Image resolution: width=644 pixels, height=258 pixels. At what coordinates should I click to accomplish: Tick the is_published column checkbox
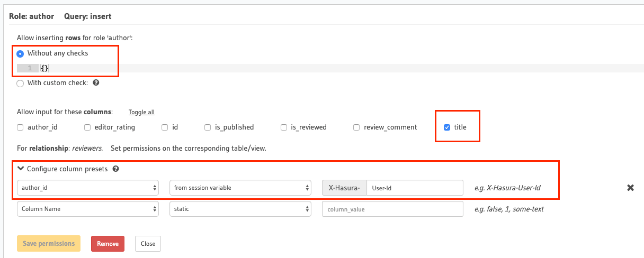[x=208, y=127]
